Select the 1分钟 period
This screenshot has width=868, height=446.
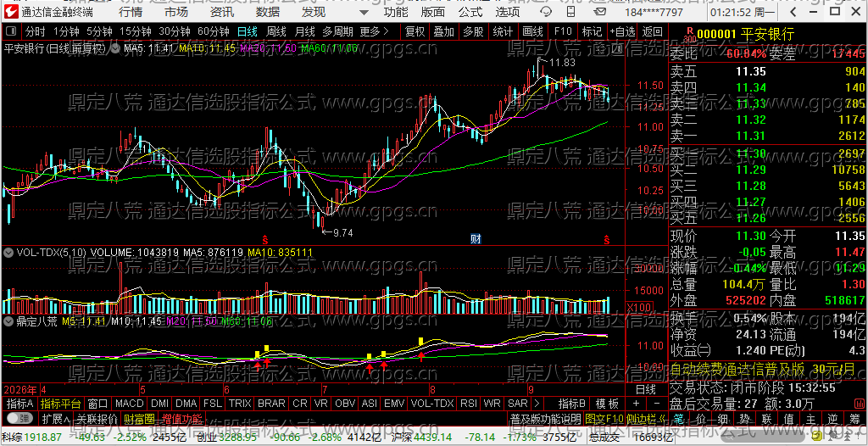click(66, 31)
